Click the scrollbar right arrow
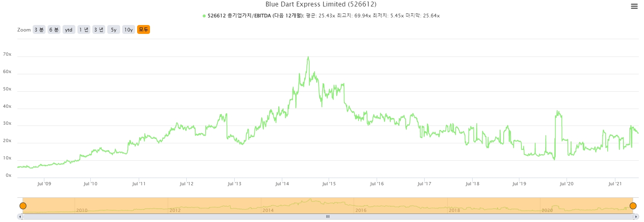This screenshot has height=222, width=644. (636, 217)
